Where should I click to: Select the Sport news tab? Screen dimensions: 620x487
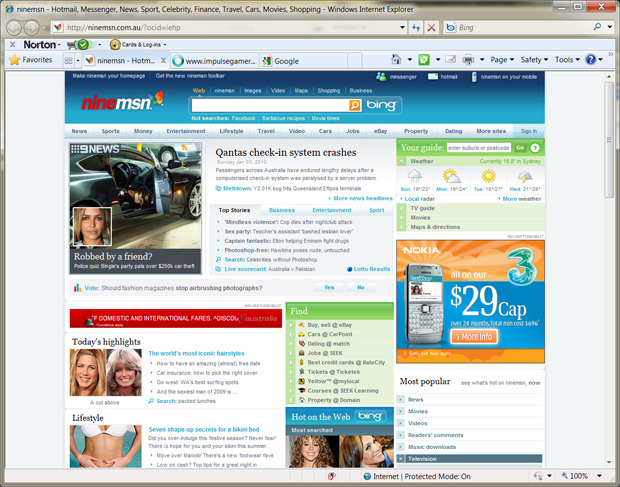click(x=376, y=210)
